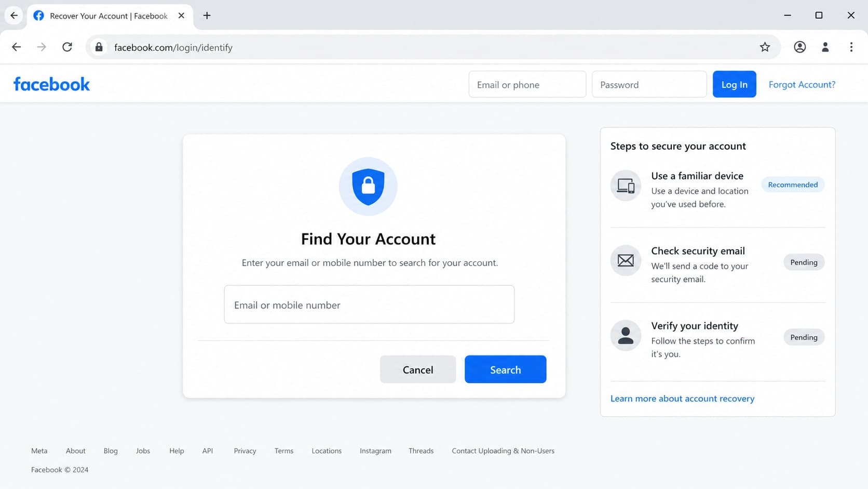This screenshot has height=489, width=868.
Task: Open a new browser tab
Action: click(x=207, y=16)
